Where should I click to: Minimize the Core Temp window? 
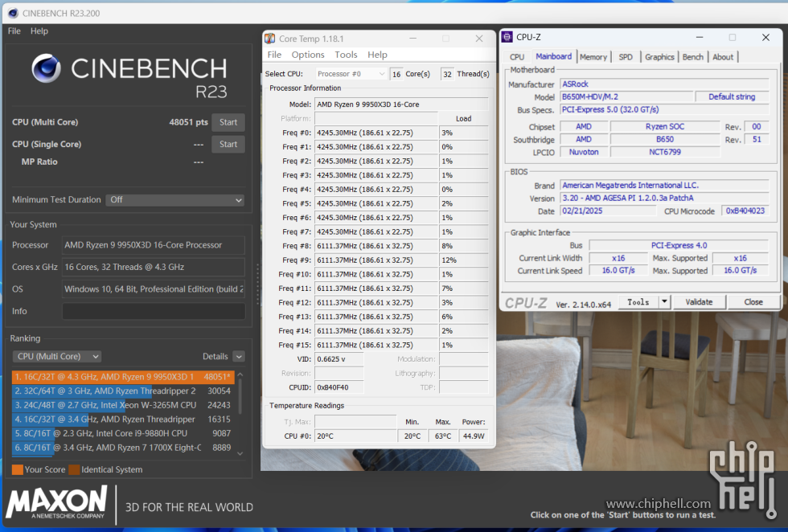coord(413,39)
